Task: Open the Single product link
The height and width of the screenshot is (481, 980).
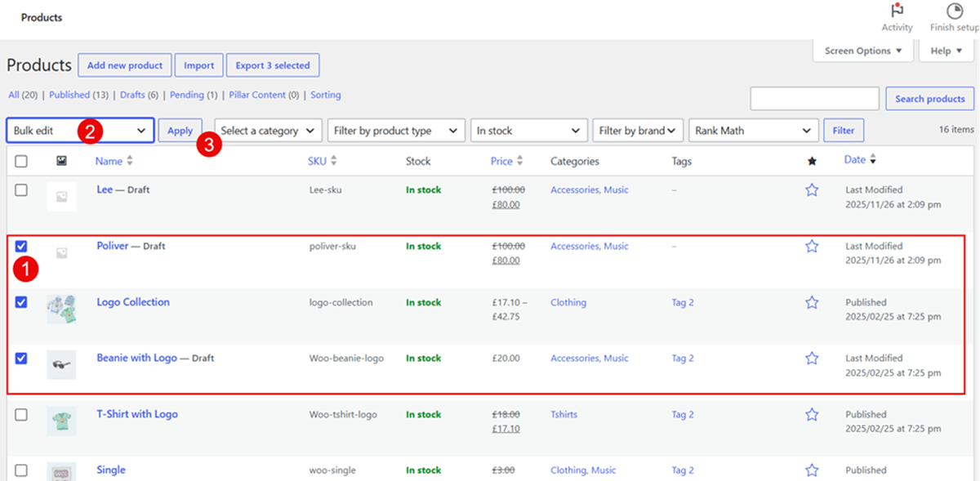Action: [x=111, y=470]
